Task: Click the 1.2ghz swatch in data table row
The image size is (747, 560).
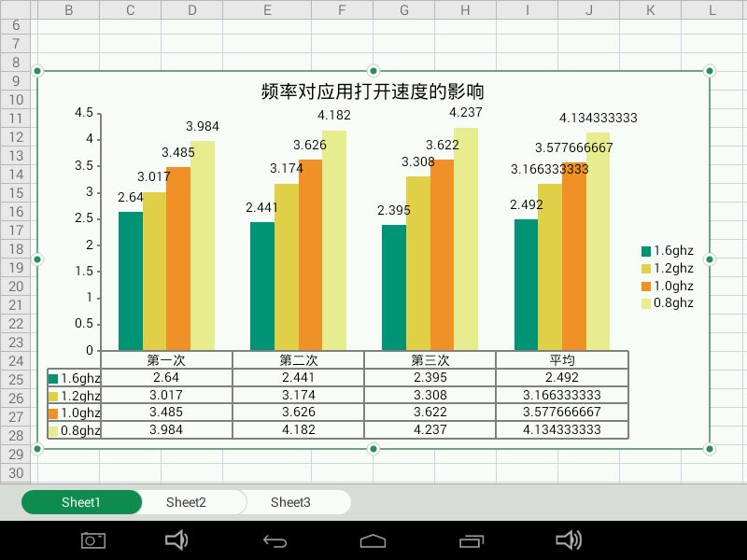Action: pos(53,396)
